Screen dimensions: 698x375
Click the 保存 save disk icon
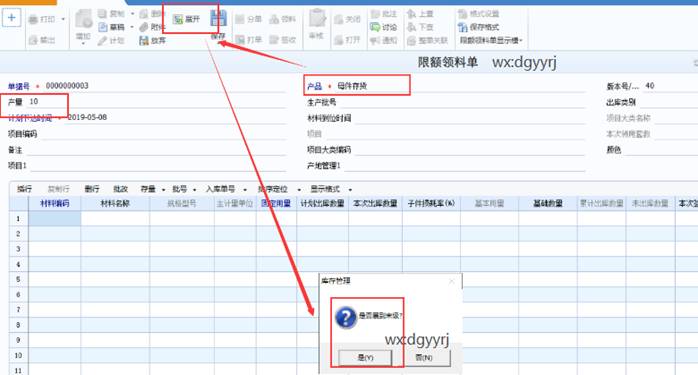pos(219,19)
